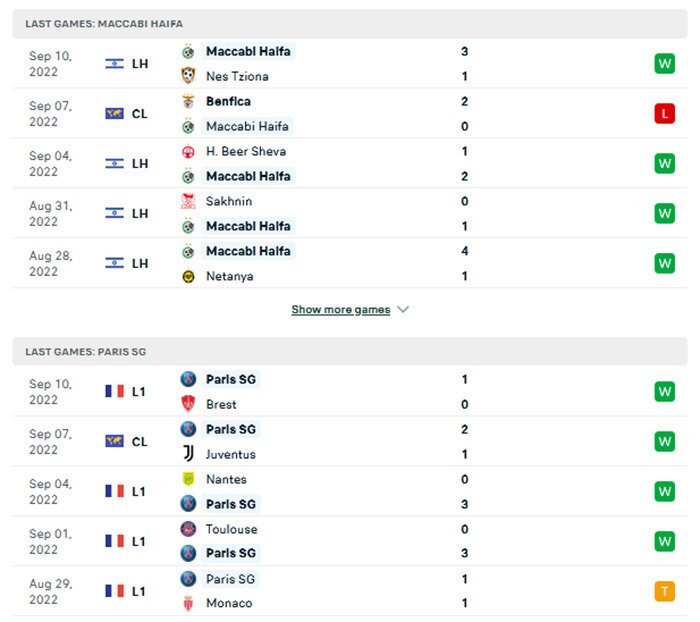Open the Benfica team name link
The image size is (700, 622).
tap(228, 102)
